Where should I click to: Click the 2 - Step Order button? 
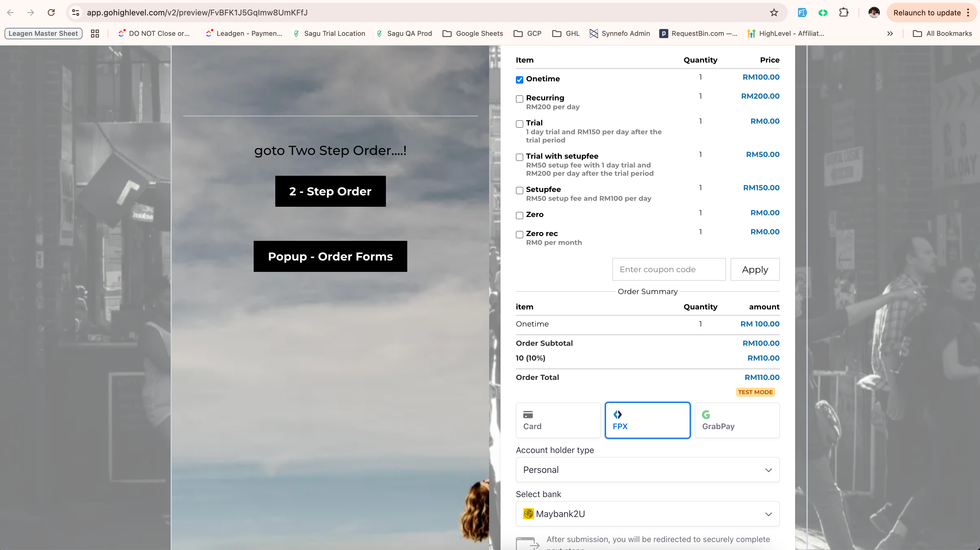pyautogui.click(x=330, y=191)
